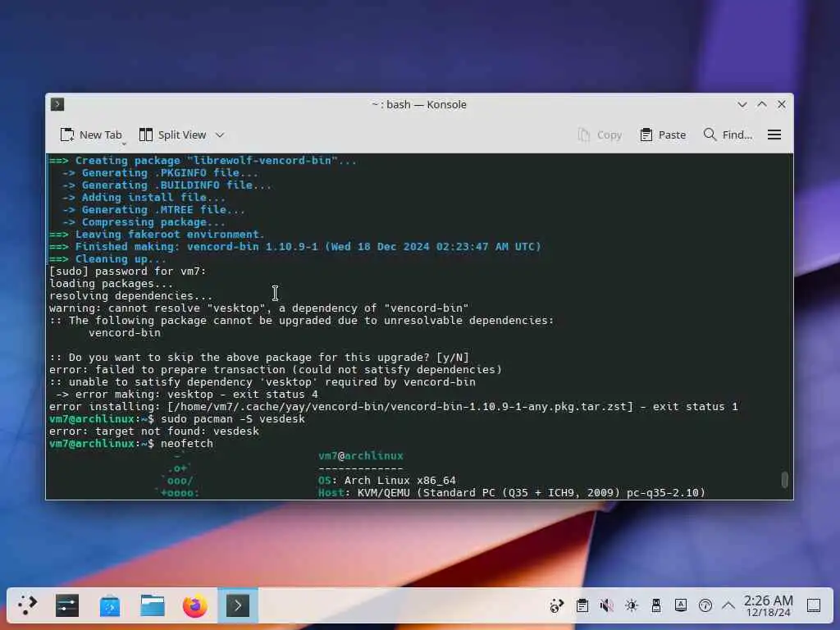This screenshot has height=630, width=840.
Task: Open the Konsole hamburger menu
Action: click(x=774, y=135)
